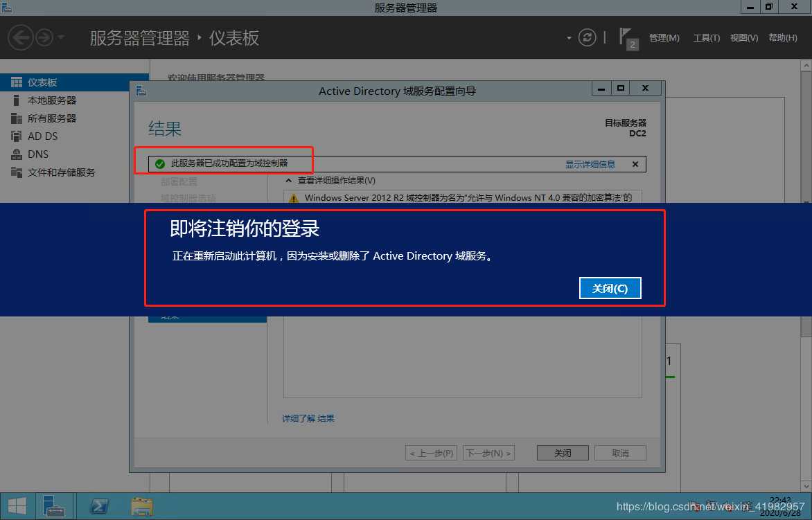Open the 帮助(H) menu

click(782, 38)
